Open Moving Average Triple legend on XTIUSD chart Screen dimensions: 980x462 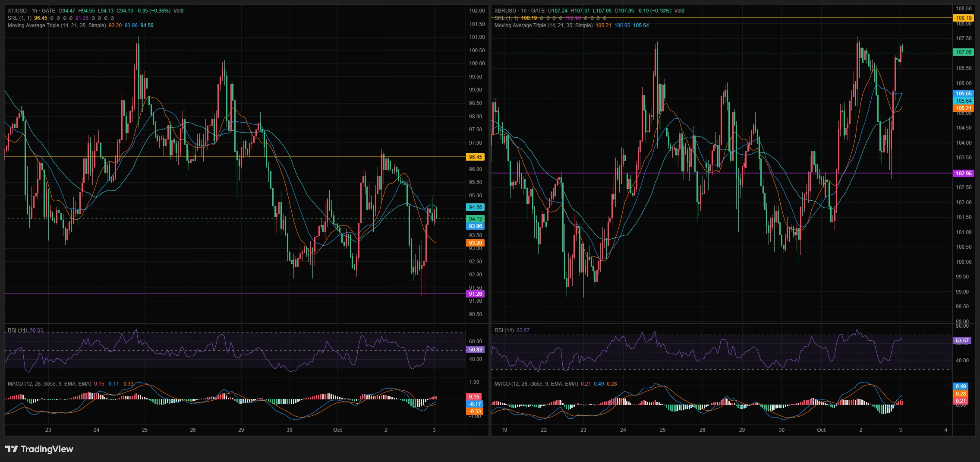pyautogui.click(x=57, y=25)
